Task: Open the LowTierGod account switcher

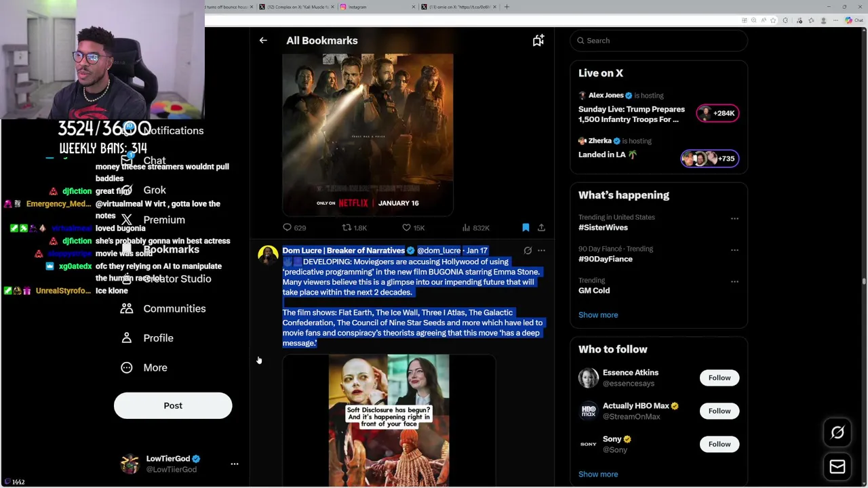Action: click(179, 464)
